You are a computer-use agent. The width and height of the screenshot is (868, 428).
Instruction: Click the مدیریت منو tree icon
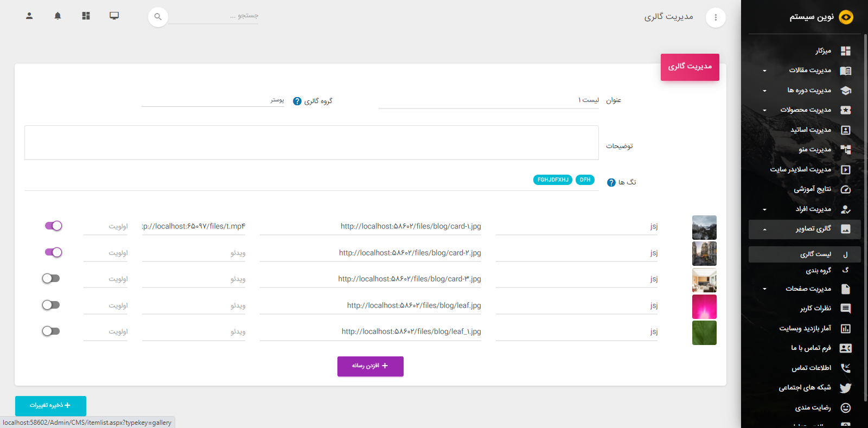click(x=845, y=150)
